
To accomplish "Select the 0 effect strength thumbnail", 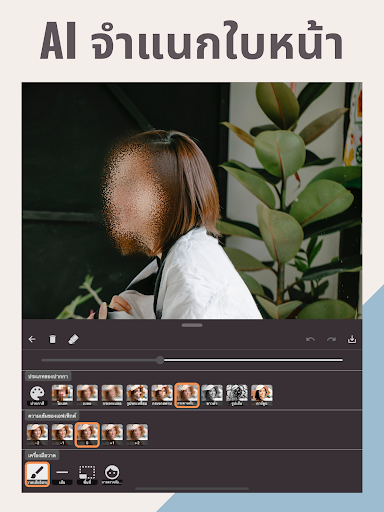I will click(87, 435).
